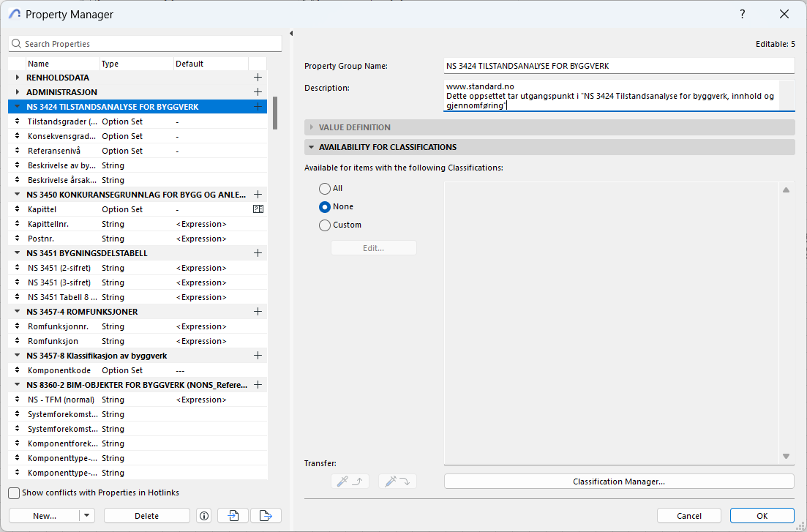Enable Show conflicts with Properties in Hotlinks
The image size is (807, 532).
14,493
